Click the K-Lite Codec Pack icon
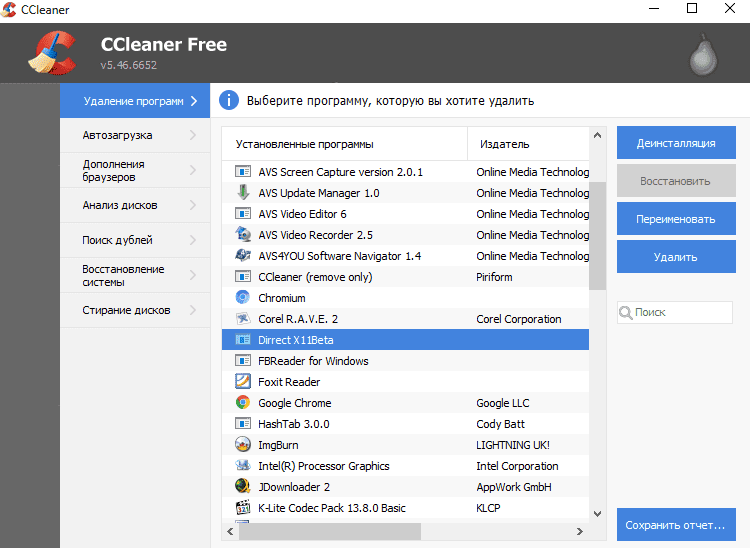The height and width of the screenshot is (548, 750). pyautogui.click(x=243, y=507)
